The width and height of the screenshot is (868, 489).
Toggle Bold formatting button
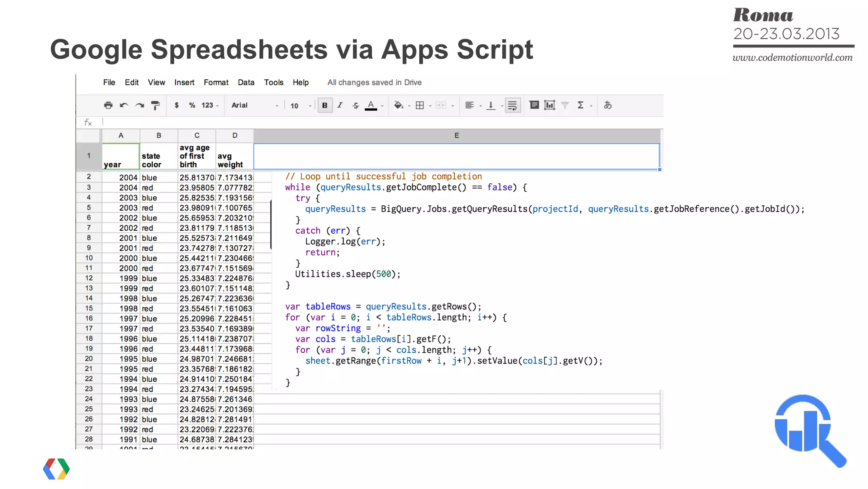coord(325,105)
